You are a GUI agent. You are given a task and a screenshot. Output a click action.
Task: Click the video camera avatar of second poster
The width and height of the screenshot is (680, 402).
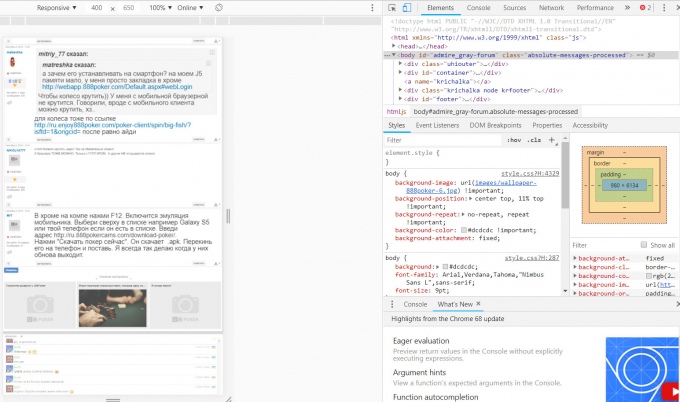(x=14, y=160)
